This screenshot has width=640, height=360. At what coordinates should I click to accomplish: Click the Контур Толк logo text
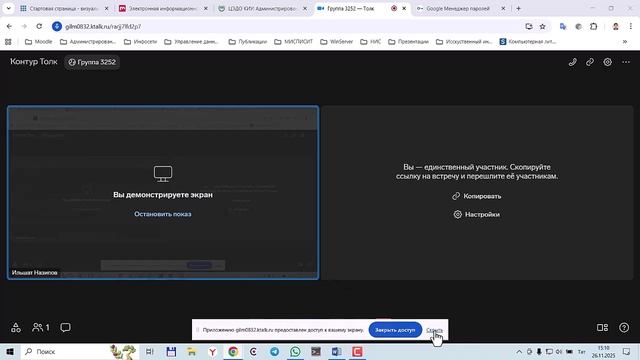[34, 62]
